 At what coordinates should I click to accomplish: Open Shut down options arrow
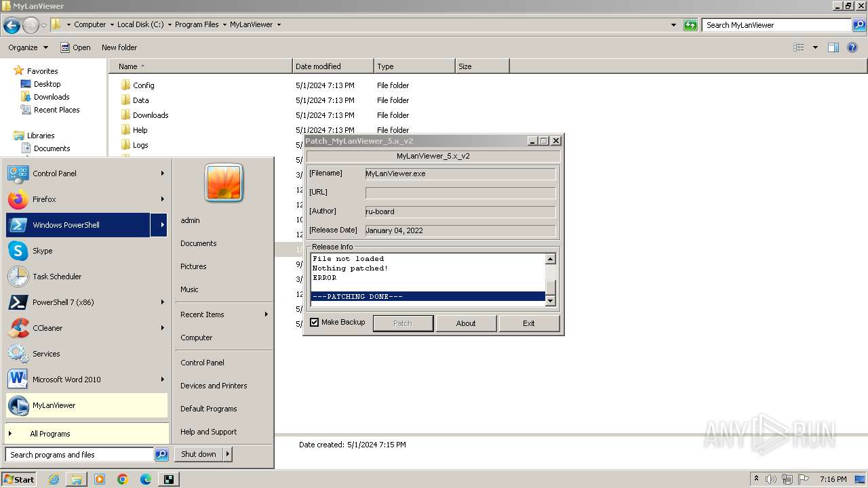point(228,454)
